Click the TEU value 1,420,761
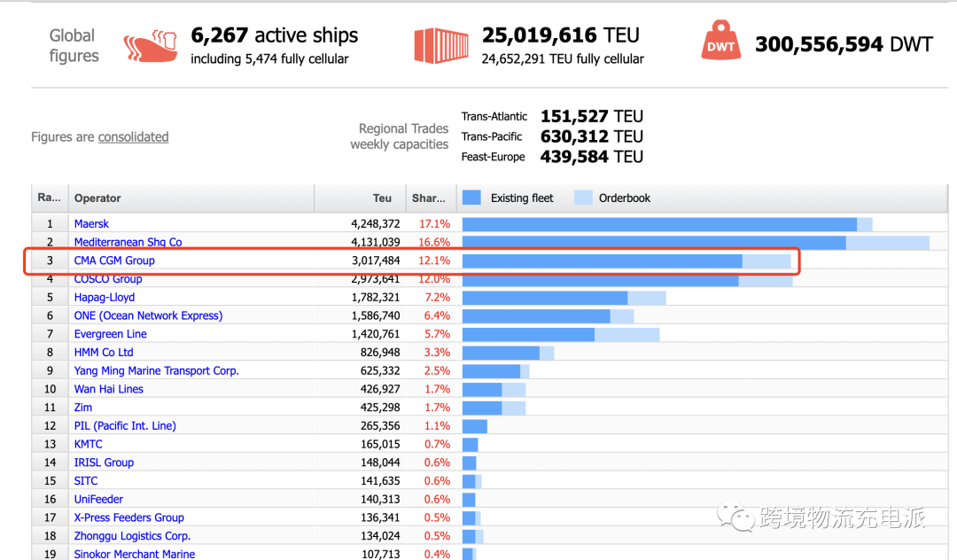 tap(376, 334)
